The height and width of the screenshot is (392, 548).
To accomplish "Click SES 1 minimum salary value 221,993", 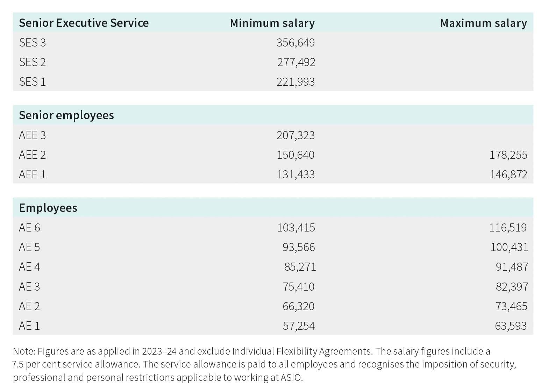I will pyautogui.click(x=296, y=82).
